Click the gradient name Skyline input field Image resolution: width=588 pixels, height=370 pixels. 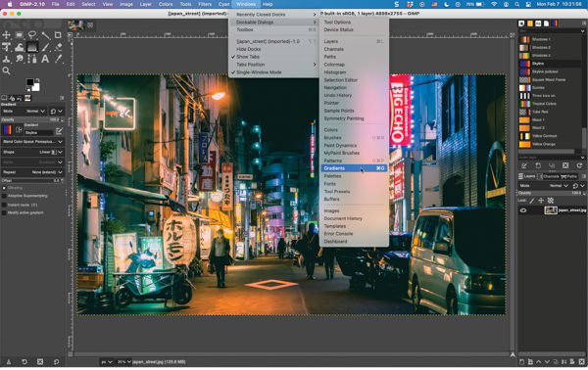pyautogui.click(x=38, y=133)
